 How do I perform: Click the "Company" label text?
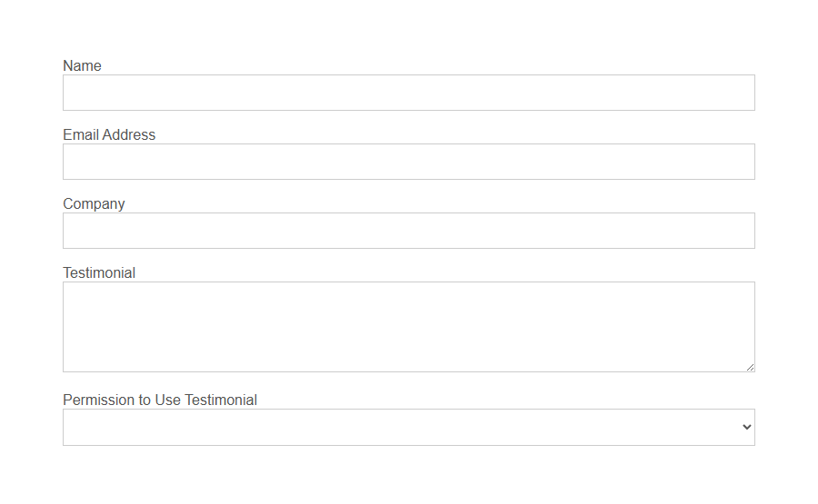[94, 203]
